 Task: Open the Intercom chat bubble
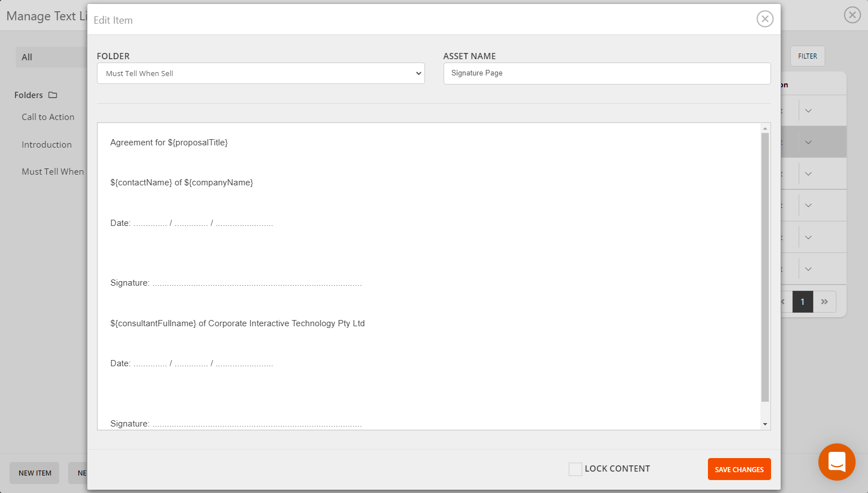point(836,462)
